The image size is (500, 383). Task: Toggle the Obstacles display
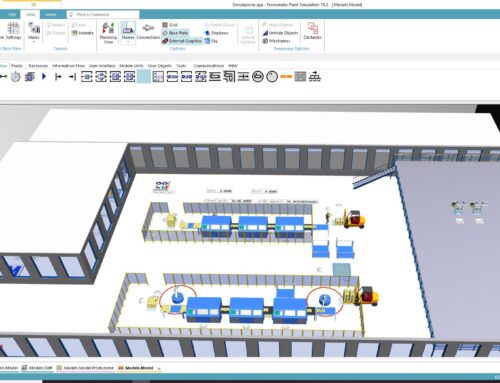click(x=312, y=31)
